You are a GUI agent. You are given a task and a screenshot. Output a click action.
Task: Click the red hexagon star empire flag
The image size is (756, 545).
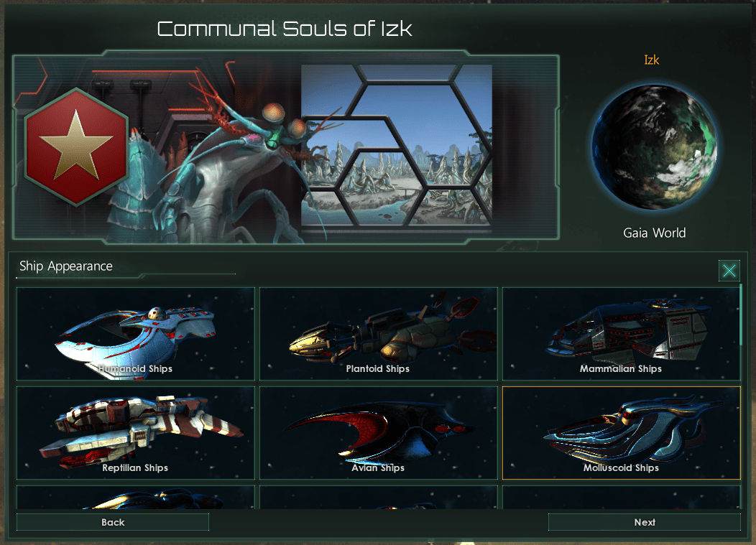(76, 147)
